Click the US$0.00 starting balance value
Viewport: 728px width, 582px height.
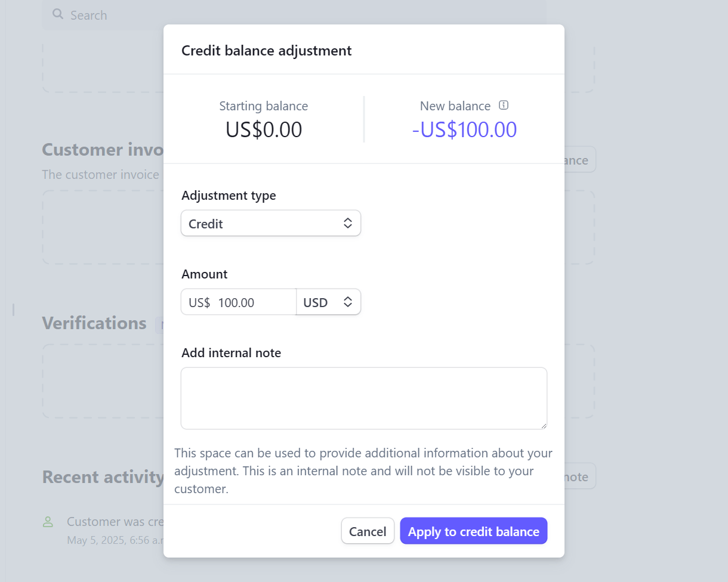click(x=264, y=130)
